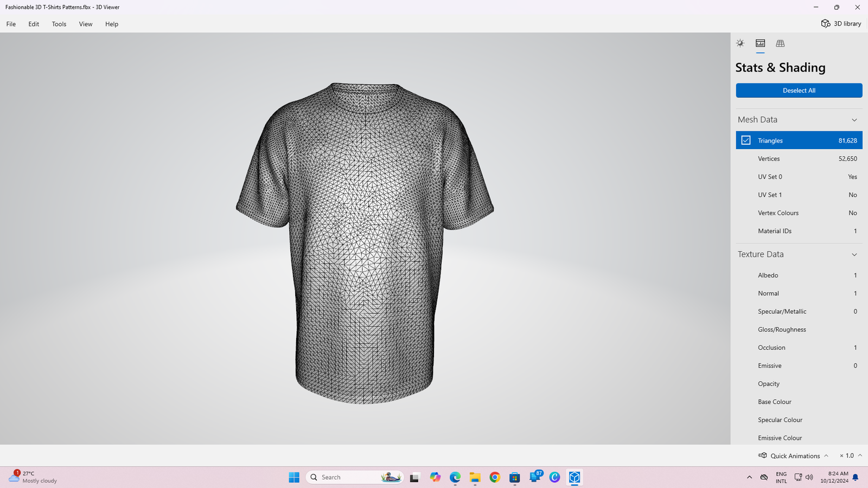868x488 pixels.
Task: Select the Gloss/Roughness row
Action: pyautogui.click(x=799, y=330)
